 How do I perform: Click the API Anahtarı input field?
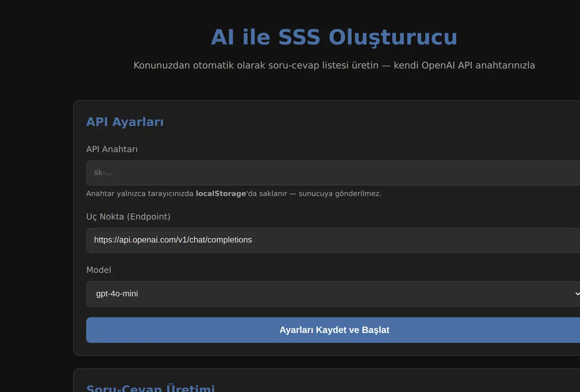(334, 173)
